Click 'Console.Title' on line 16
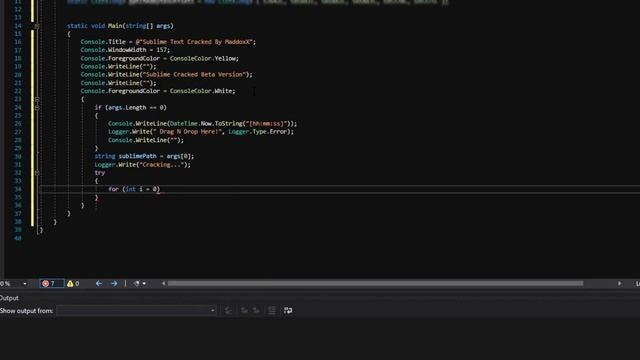 click(104, 42)
